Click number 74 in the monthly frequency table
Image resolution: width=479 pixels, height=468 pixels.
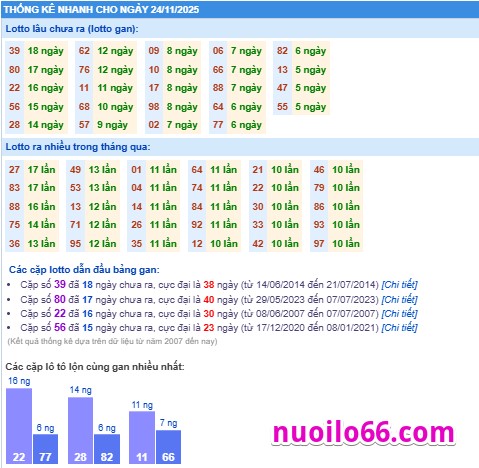[x=197, y=188]
